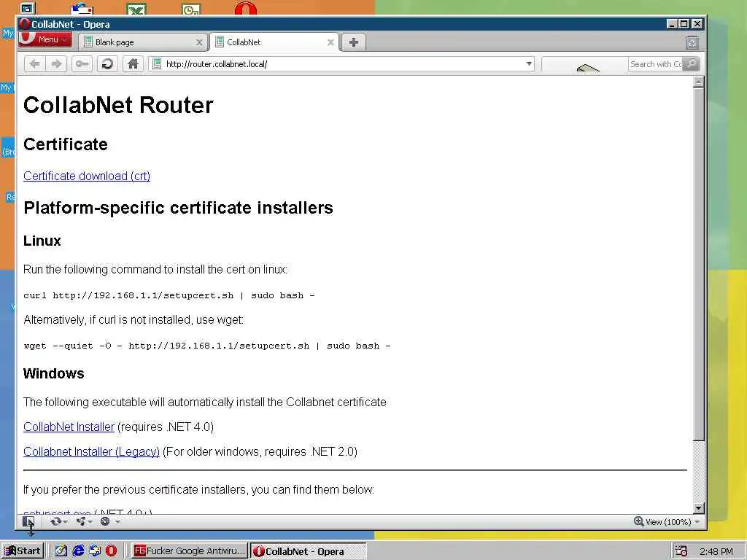Click the scrollbar down arrow
Image resolution: width=747 pixels, height=560 pixels.
(x=698, y=508)
